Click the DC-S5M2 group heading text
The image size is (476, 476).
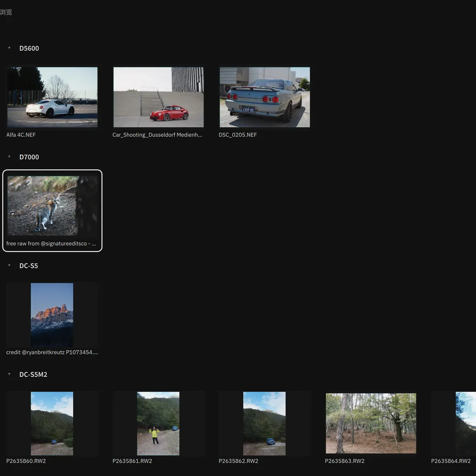33,374
